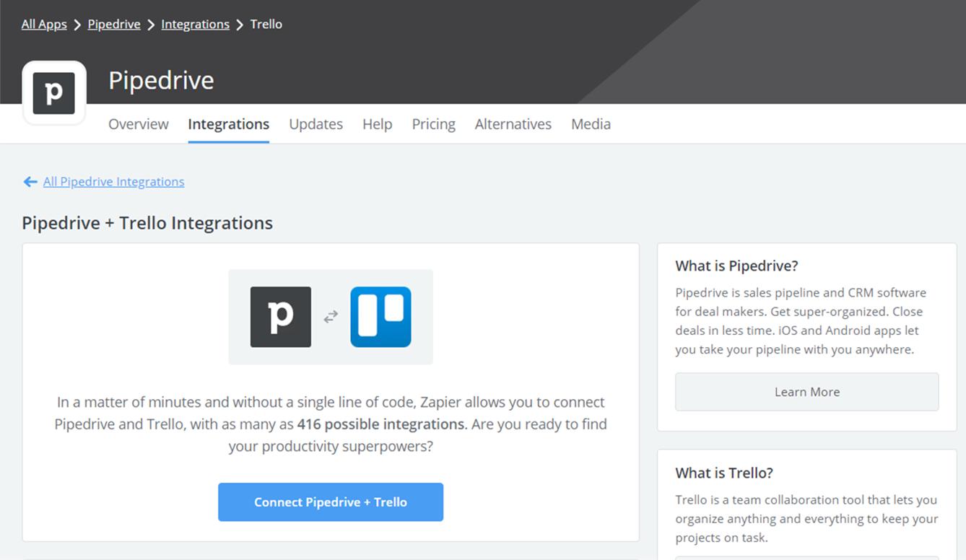The image size is (966, 560).
Task: Open the All Apps breadcrumb link
Action: 44,25
